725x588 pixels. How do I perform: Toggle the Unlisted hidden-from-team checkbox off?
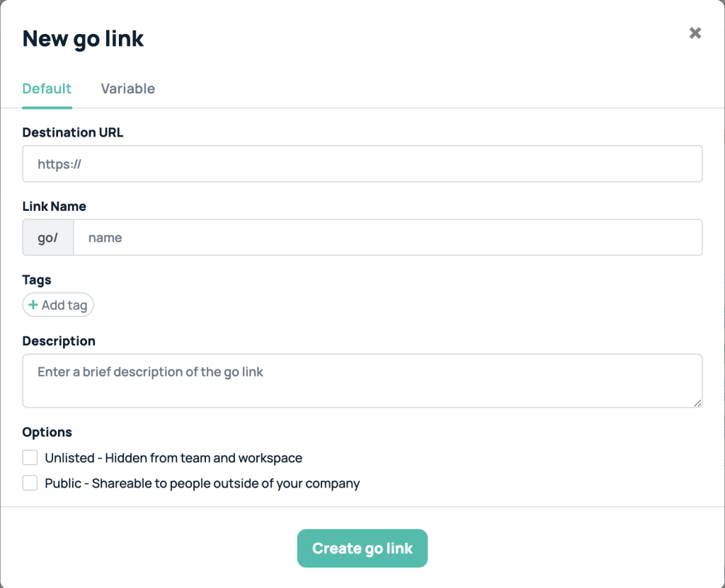click(x=29, y=457)
